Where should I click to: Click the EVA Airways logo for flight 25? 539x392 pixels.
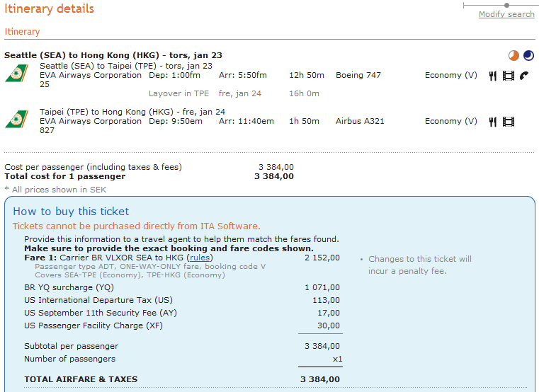[16, 74]
